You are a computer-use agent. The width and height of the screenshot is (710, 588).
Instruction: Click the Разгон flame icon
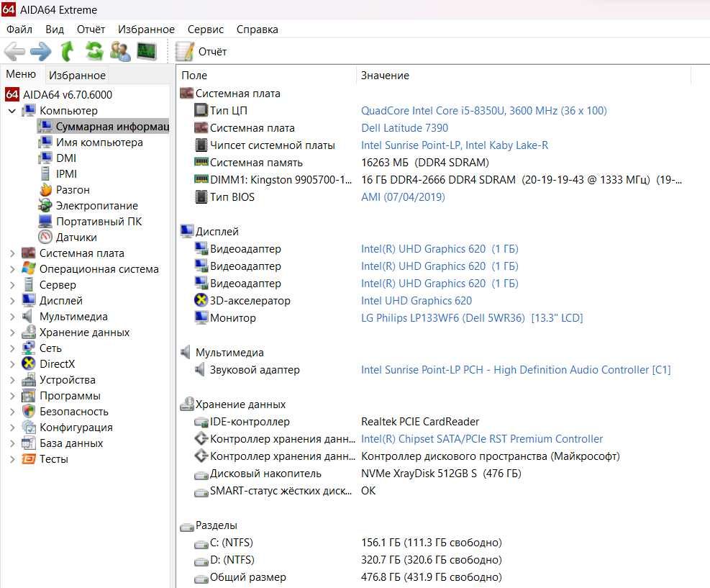(45, 190)
